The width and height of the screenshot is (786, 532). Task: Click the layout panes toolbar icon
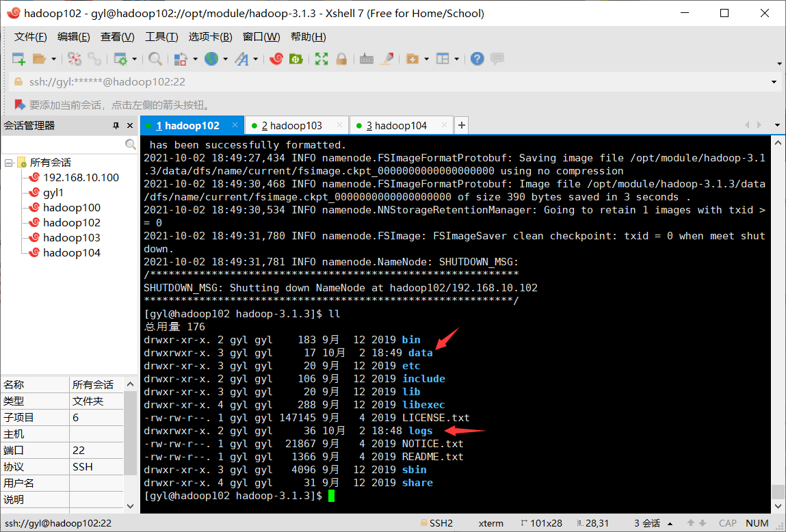click(443, 59)
